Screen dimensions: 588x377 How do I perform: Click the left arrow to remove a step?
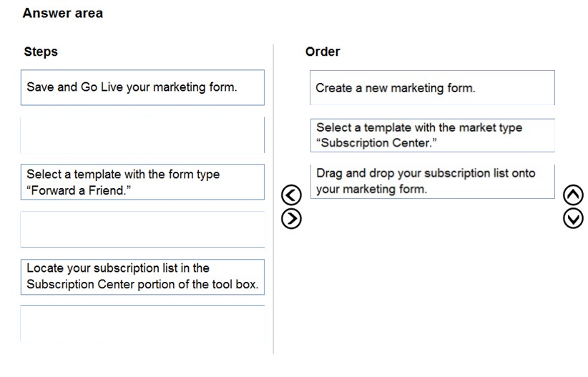coord(291,195)
